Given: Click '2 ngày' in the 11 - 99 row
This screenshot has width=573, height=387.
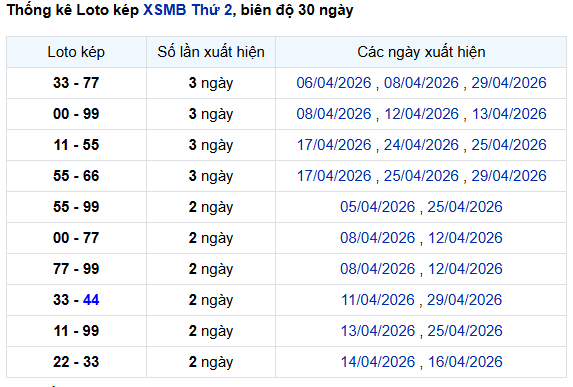Looking at the screenshot, I should click(211, 331).
